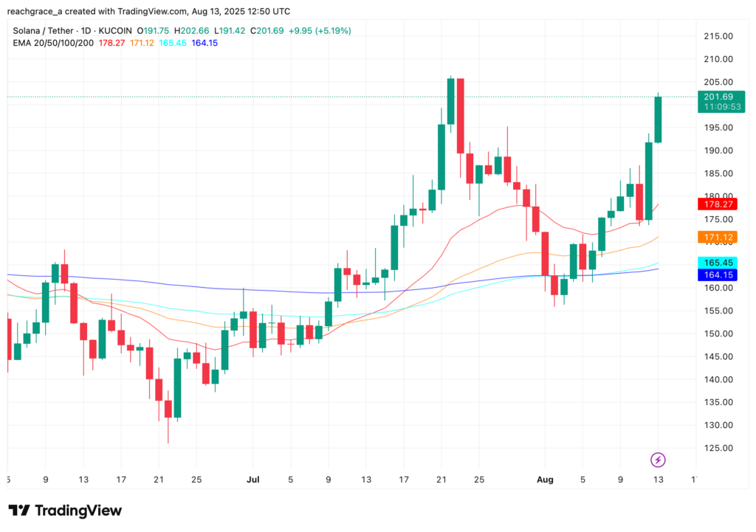Select blue 164.15 EMA label on price axis

[x=718, y=274]
